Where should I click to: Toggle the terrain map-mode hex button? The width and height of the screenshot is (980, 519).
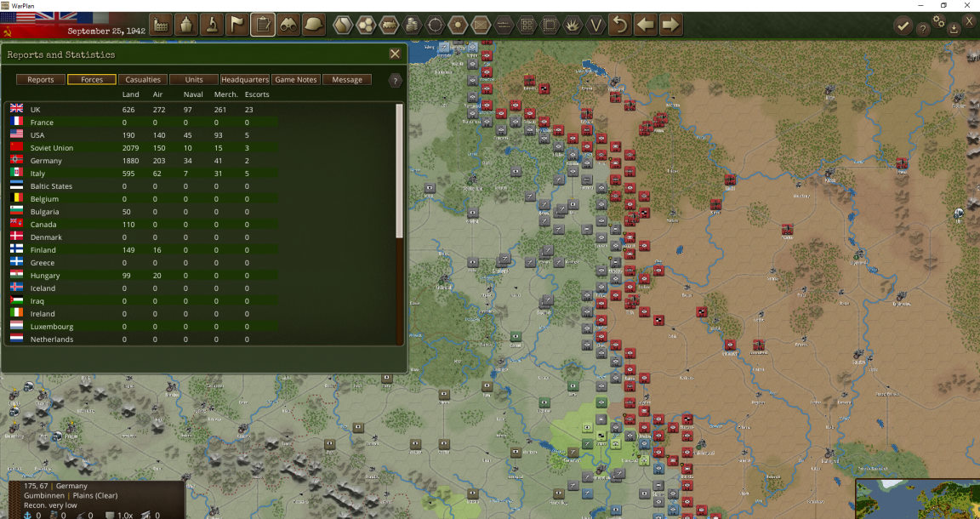coord(343,25)
